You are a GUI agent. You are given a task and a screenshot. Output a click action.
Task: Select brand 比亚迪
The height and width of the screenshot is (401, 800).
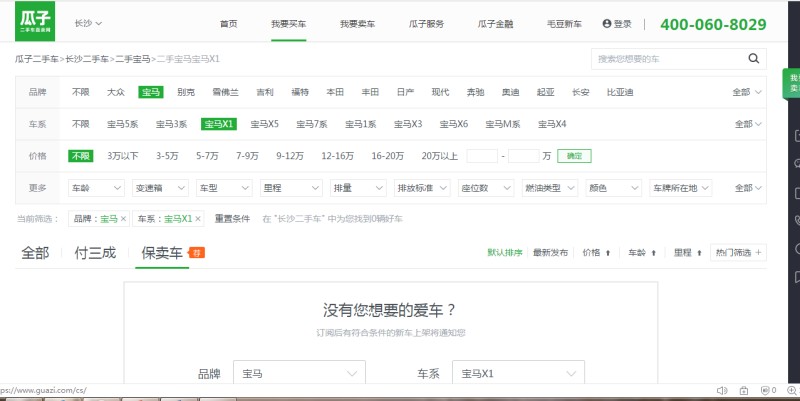(x=620, y=92)
